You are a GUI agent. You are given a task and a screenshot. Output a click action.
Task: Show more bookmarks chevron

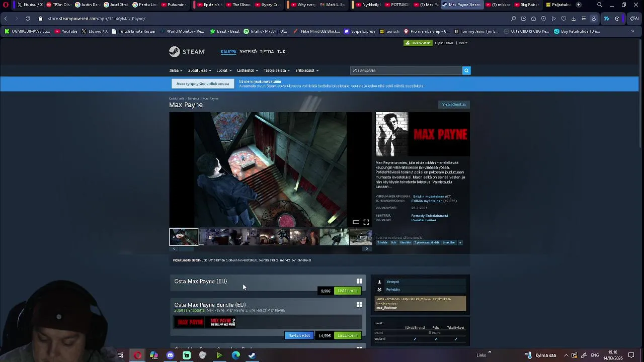click(632, 31)
